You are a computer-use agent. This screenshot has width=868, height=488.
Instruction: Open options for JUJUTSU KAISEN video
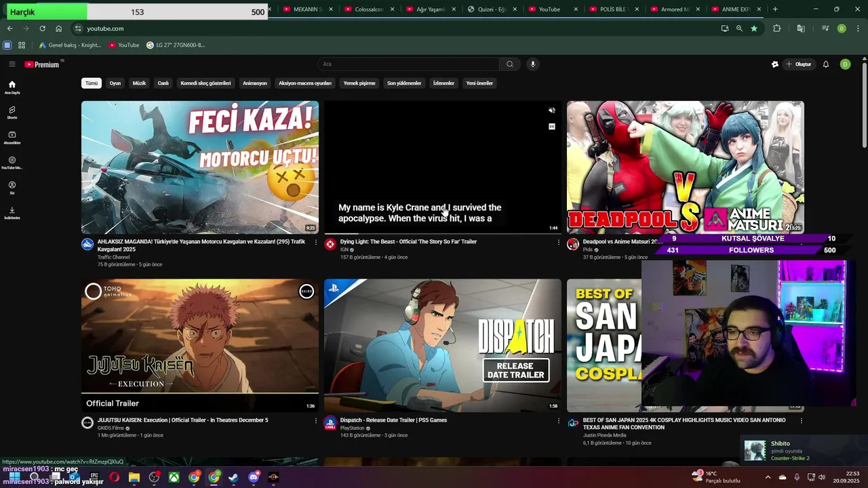(316, 421)
